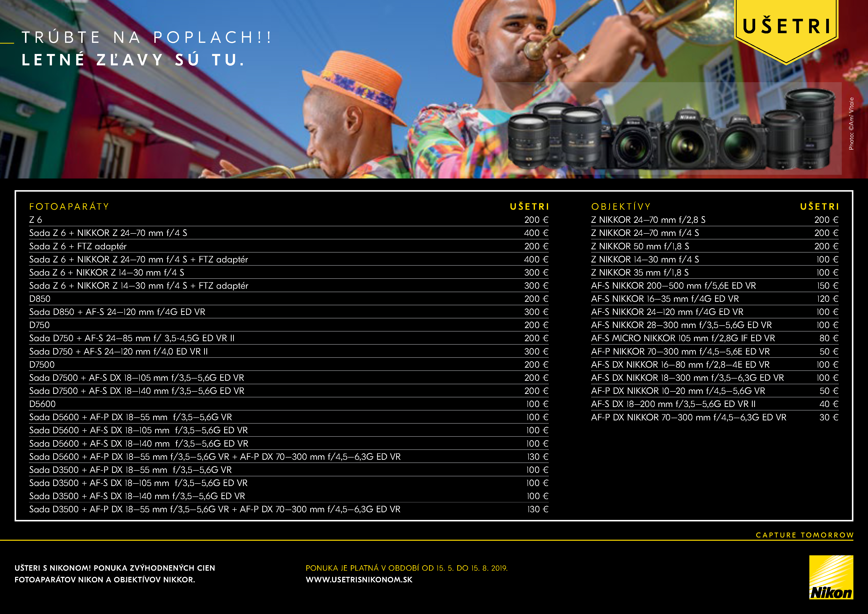The height and width of the screenshot is (614, 868).
Task: Click the CAPTURE TOMORROW slogan
Action: coord(804,535)
